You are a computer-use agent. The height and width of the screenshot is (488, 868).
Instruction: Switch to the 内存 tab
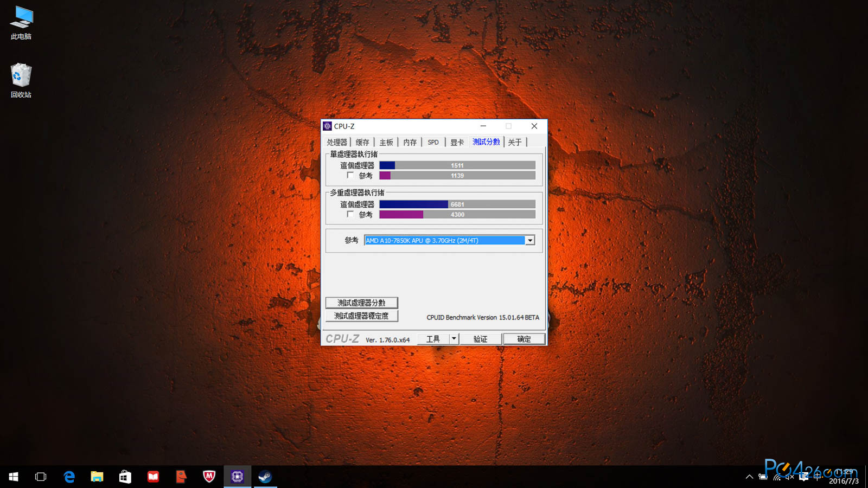[x=410, y=142]
